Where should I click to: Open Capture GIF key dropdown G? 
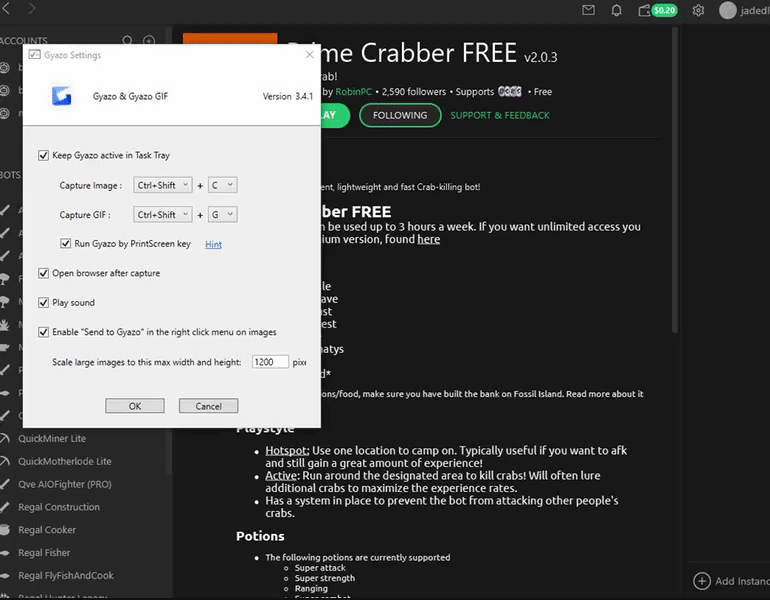pyautogui.click(x=222, y=215)
